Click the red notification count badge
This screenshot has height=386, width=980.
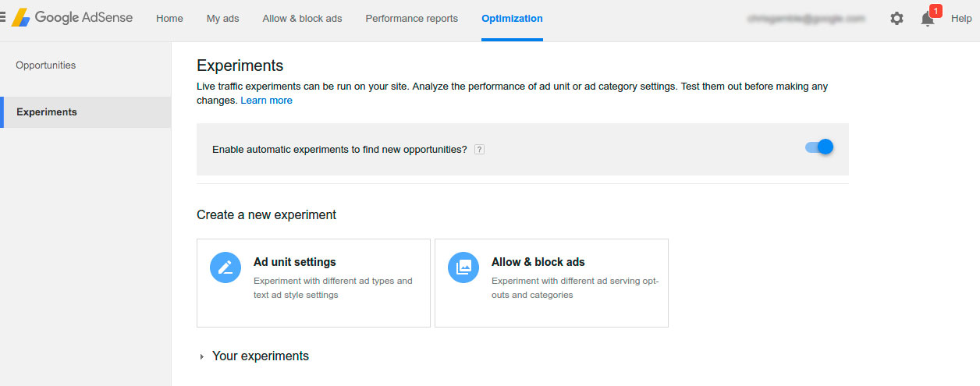(x=936, y=11)
